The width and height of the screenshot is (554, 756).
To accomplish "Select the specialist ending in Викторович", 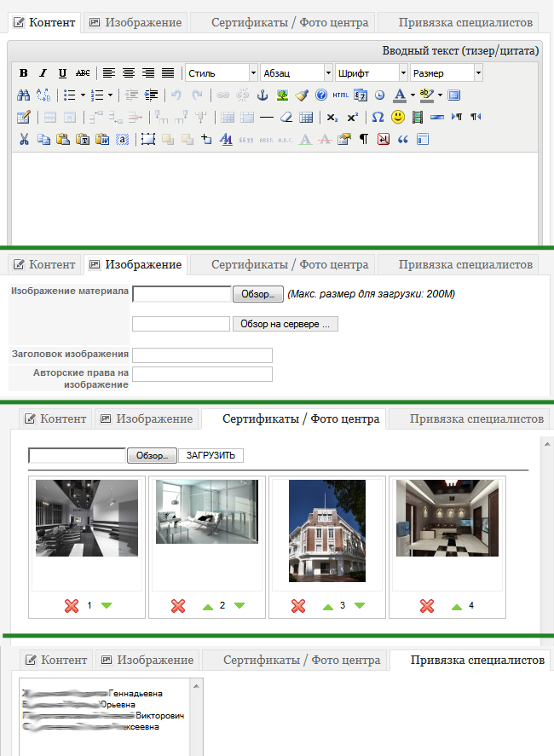I will tap(103, 715).
